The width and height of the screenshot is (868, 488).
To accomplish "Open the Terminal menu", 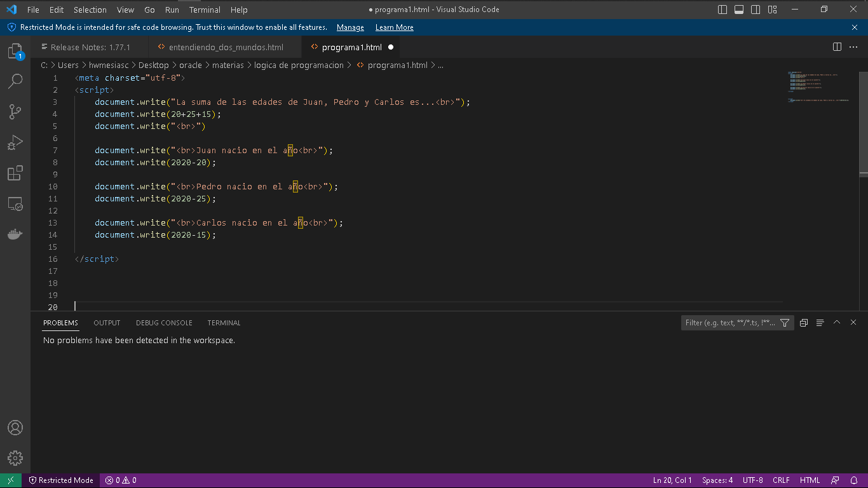I will [205, 10].
